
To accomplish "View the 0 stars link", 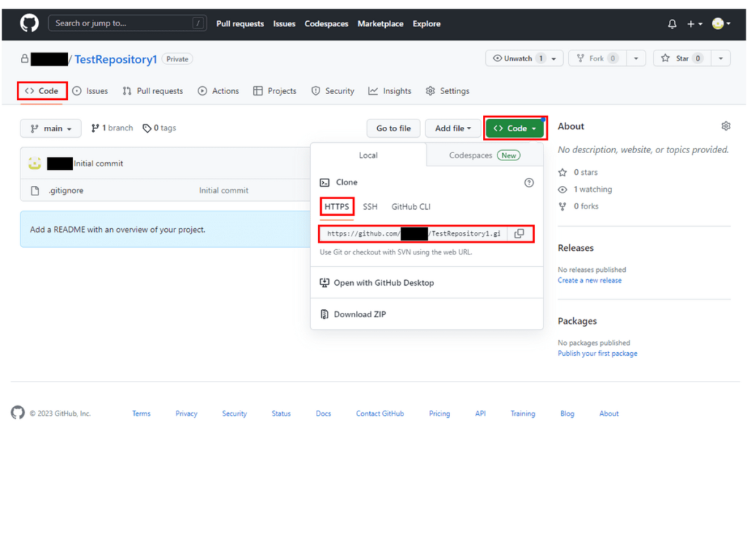I will 578,172.
